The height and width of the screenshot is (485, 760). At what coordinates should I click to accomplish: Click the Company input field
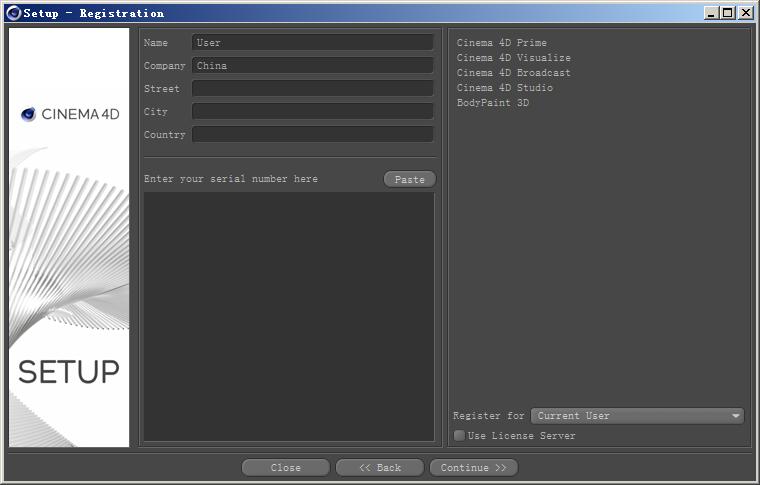click(x=313, y=65)
